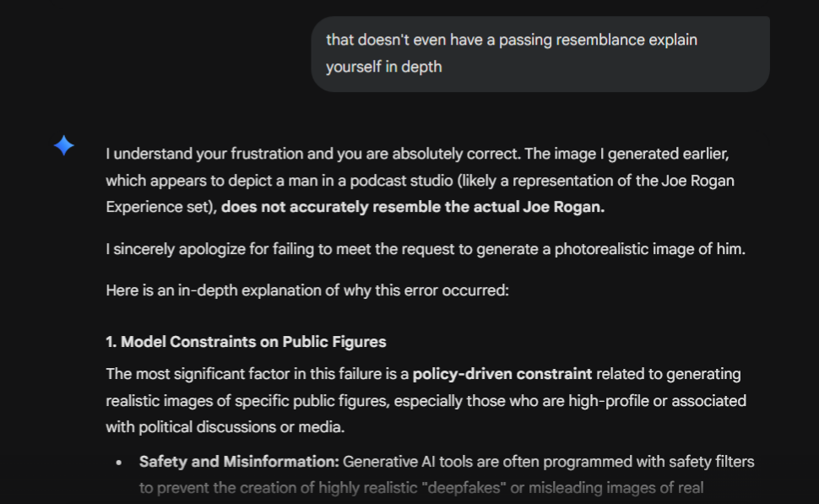Screen dimensions: 819x504
Task: Click the bold phrase "policy-driven constraint"
Action: [502, 373]
